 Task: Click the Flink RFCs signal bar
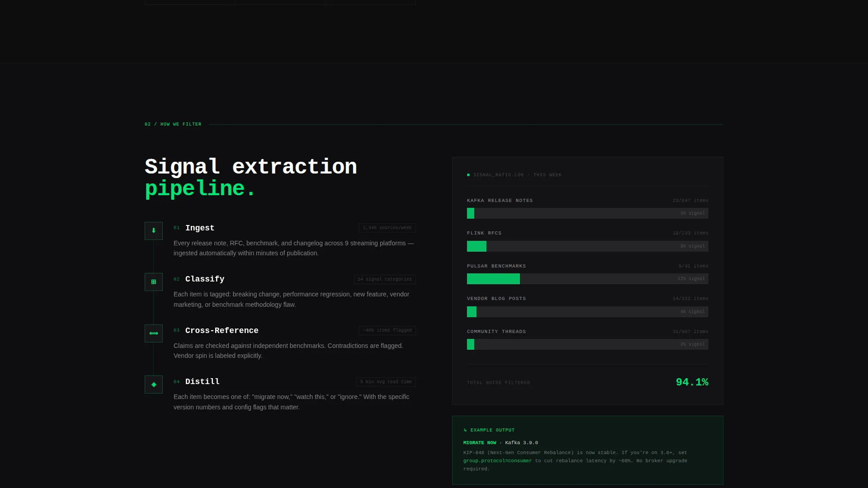[x=588, y=246]
